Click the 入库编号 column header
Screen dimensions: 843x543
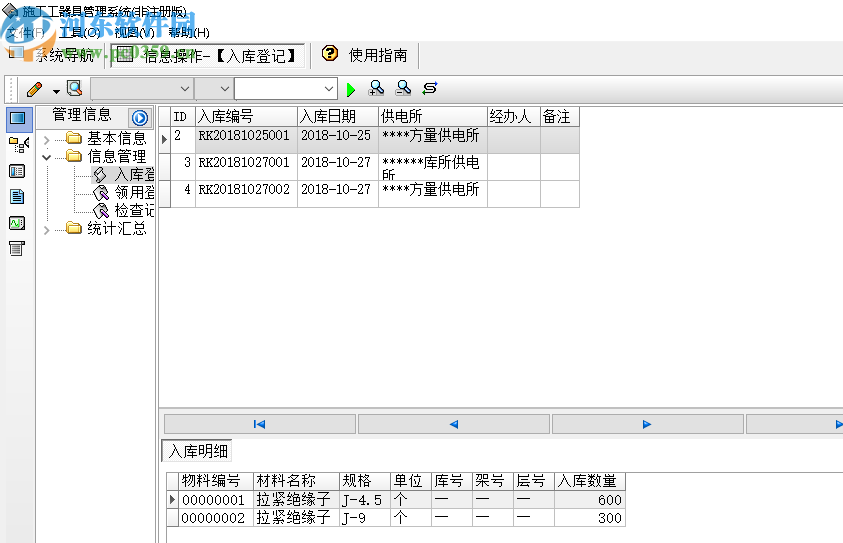point(246,117)
